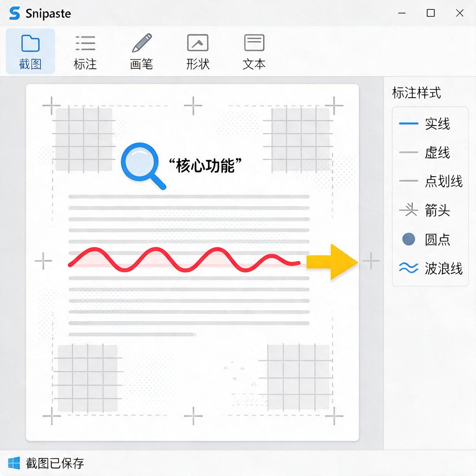Click the 标注样式 panel heading
476x476 pixels.
[416, 93]
